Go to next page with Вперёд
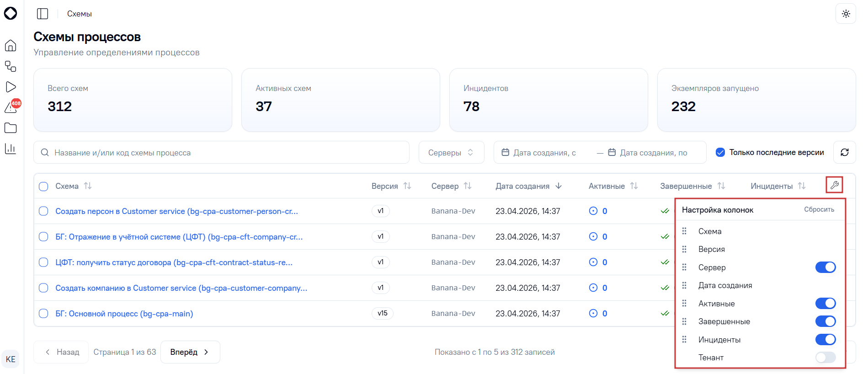 (190, 352)
